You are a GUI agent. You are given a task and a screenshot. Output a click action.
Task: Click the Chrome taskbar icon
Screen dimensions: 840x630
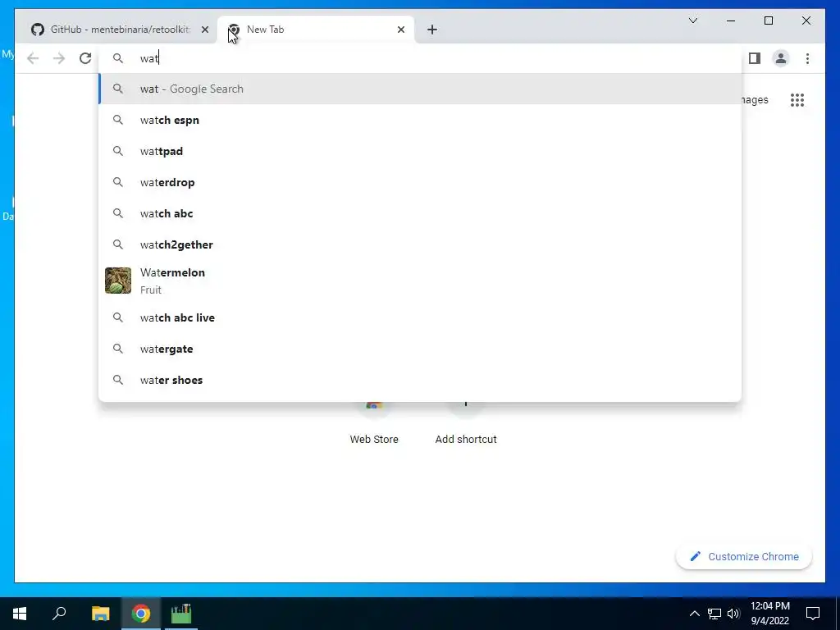click(x=141, y=614)
